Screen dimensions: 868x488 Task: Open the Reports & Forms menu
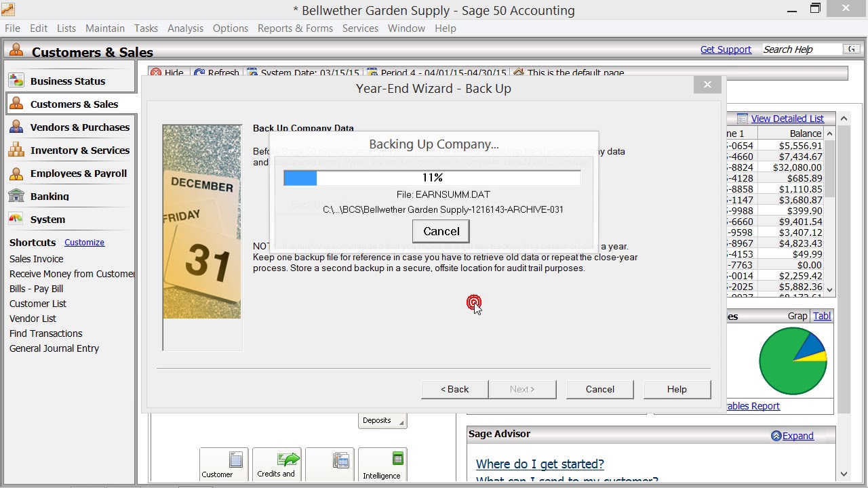[295, 28]
